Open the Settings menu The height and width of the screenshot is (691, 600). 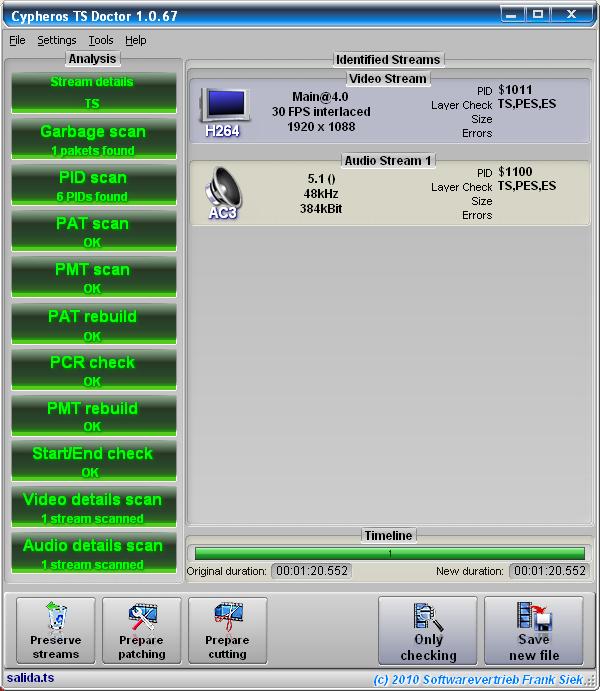tap(56, 41)
